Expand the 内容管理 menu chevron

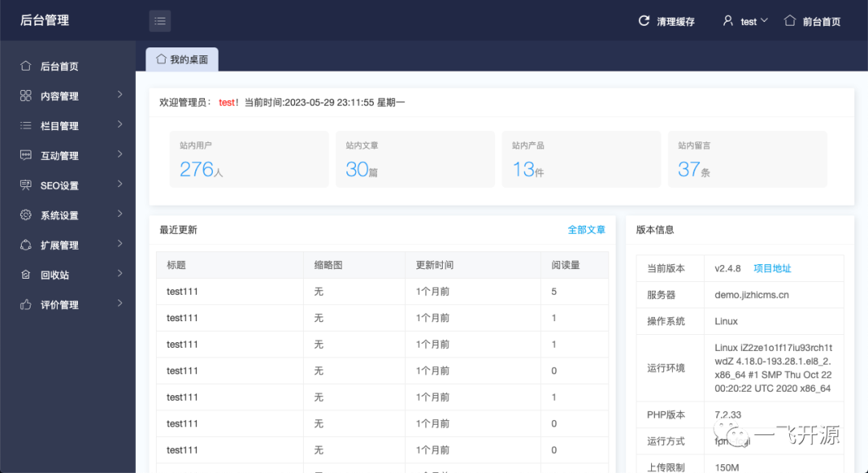pyautogui.click(x=120, y=95)
